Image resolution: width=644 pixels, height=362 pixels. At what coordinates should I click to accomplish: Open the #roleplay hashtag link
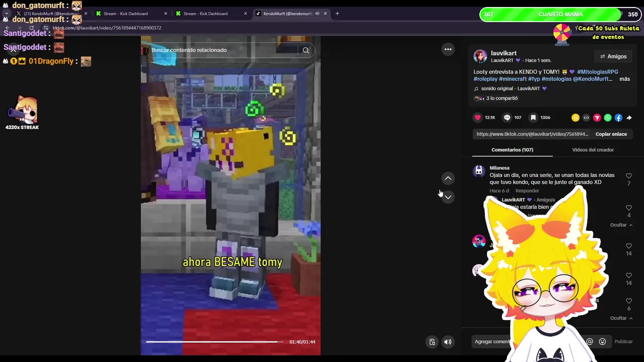coord(485,79)
